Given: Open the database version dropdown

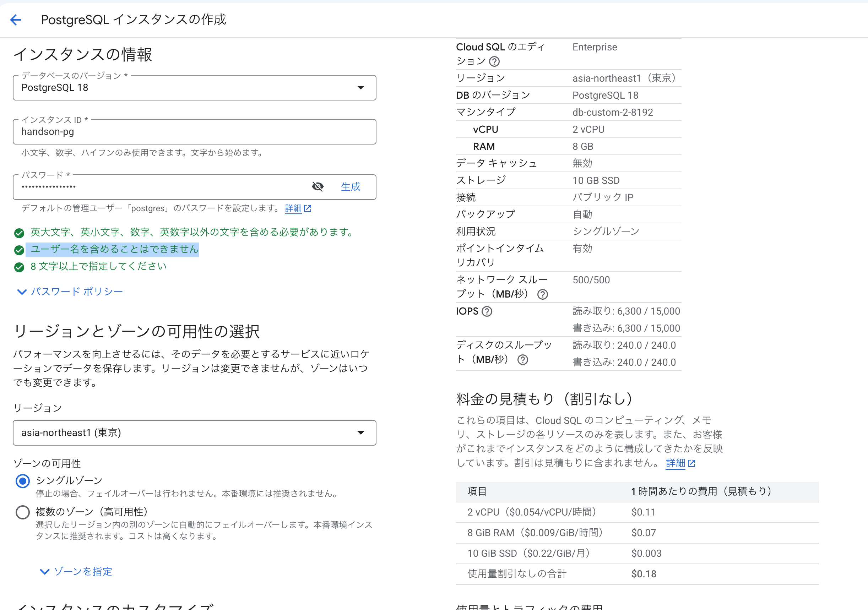Looking at the screenshot, I should pyautogui.click(x=194, y=88).
